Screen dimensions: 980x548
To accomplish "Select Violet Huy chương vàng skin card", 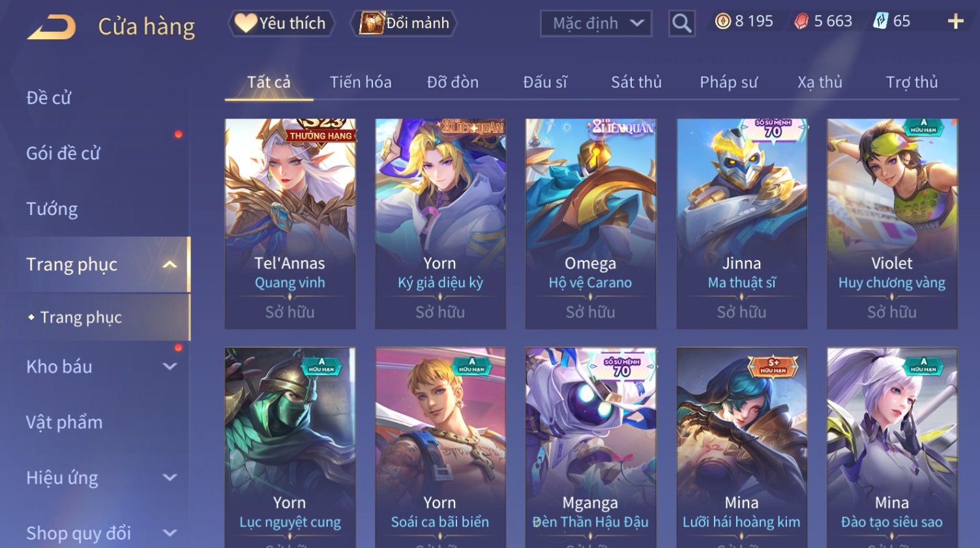I will (x=892, y=224).
